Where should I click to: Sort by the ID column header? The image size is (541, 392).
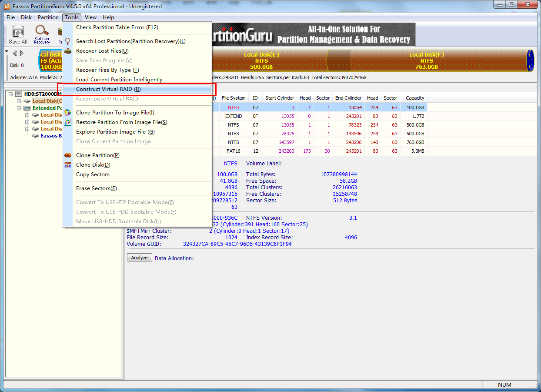[x=255, y=98]
